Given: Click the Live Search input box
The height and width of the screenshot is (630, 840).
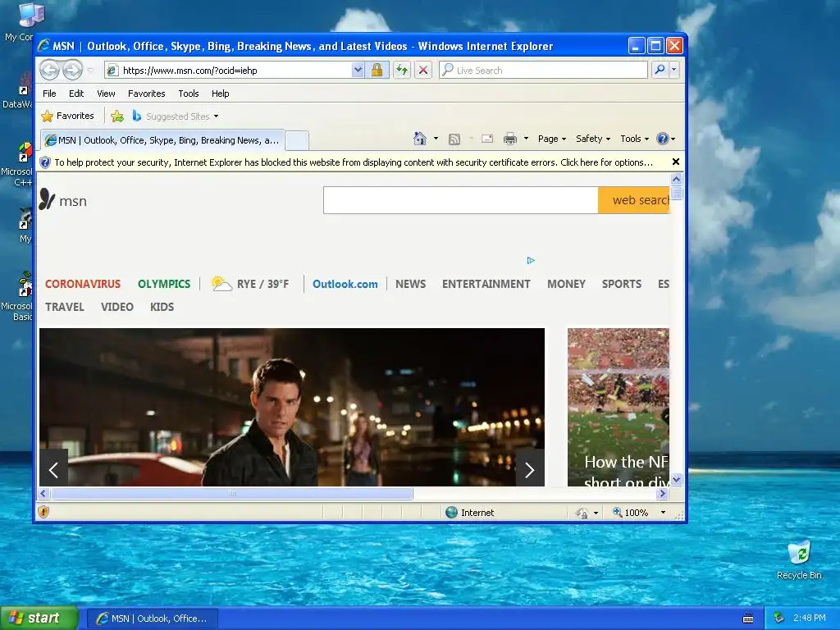Looking at the screenshot, I should click(543, 70).
